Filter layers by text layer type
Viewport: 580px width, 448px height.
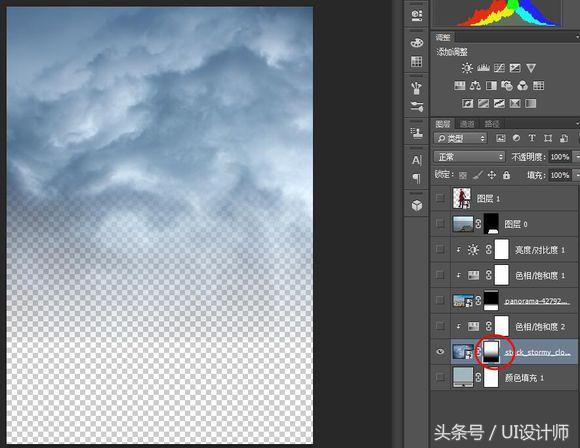click(532, 138)
